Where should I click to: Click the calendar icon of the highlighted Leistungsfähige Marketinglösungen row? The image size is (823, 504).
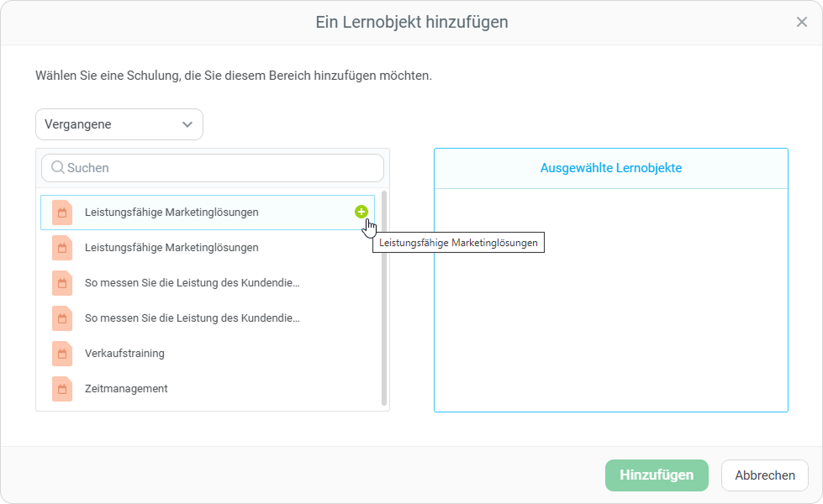[62, 213]
